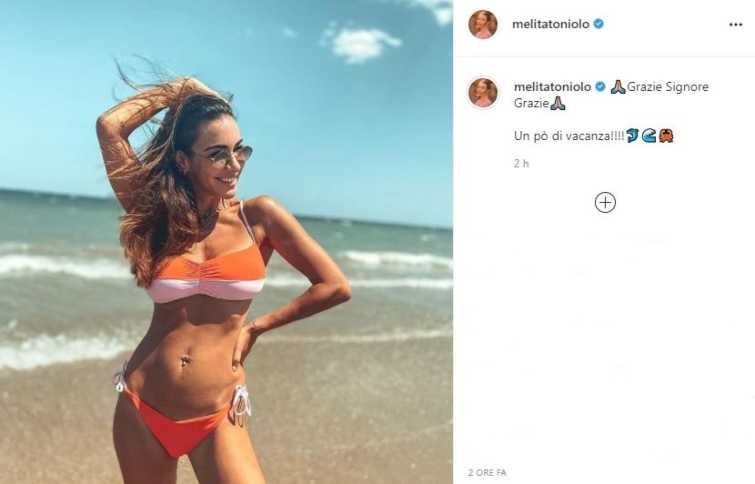The height and width of the screenshot is (484, 755).
Task: Click the white cloud in the photo's sky
Action: (361, 42)
